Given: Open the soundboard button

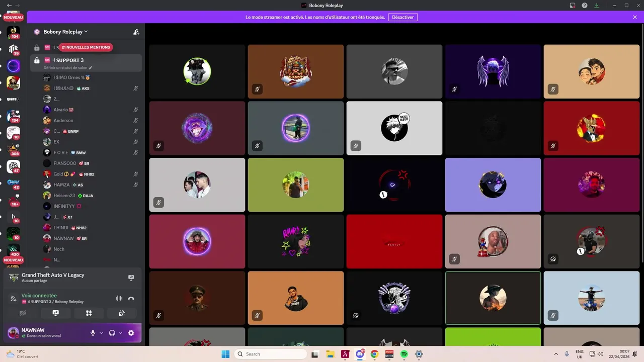Looking at the screenshot, I should pyautogui.click(x=122, y=313).
